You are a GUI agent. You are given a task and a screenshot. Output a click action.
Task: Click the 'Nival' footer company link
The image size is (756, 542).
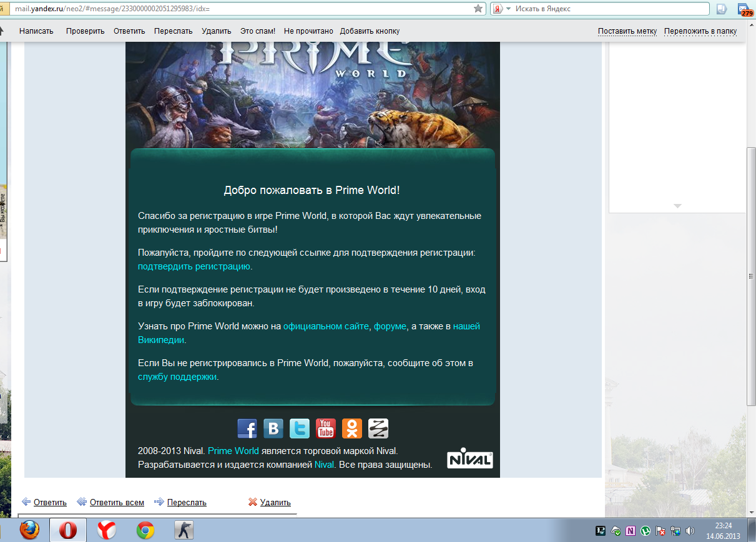click(324, 465)
